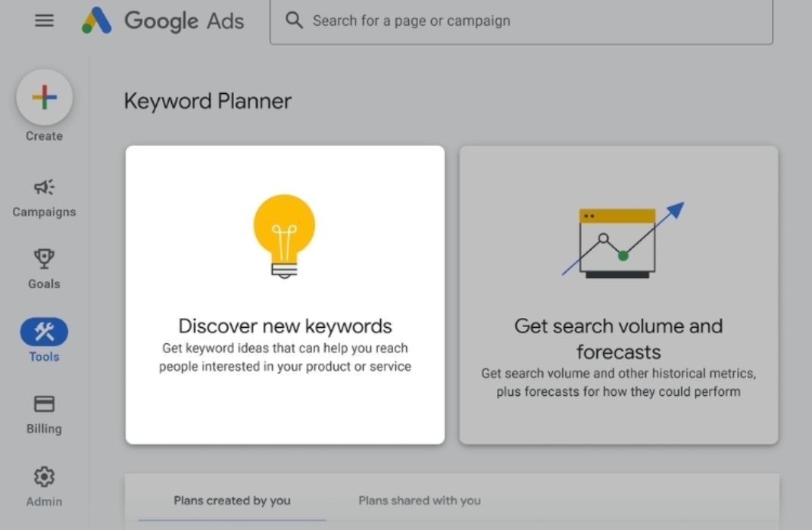Click the Create plus icon
The width and height of the screenshot is (812, 530).
point(44,97)
